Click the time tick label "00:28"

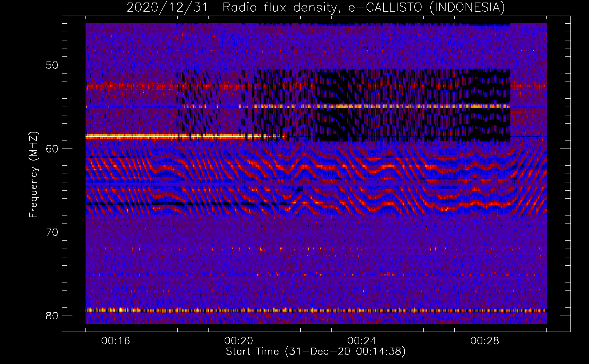[485, 341]
